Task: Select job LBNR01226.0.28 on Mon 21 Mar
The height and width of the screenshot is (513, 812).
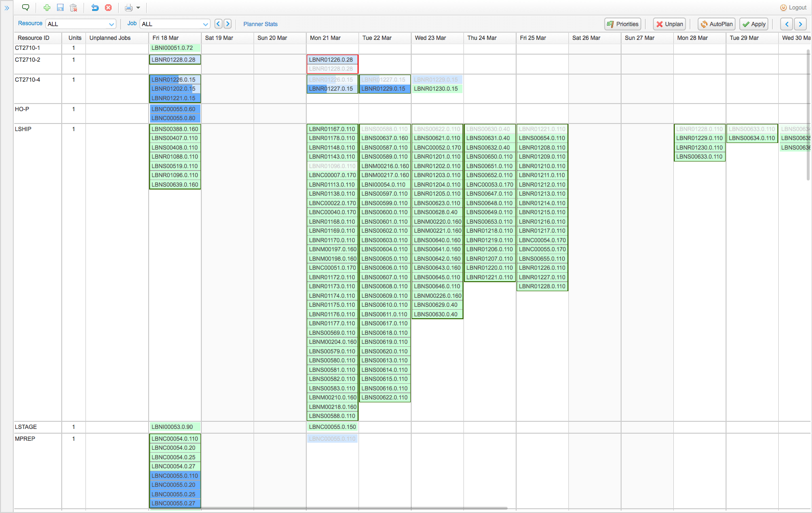Action: coord(332,60)
